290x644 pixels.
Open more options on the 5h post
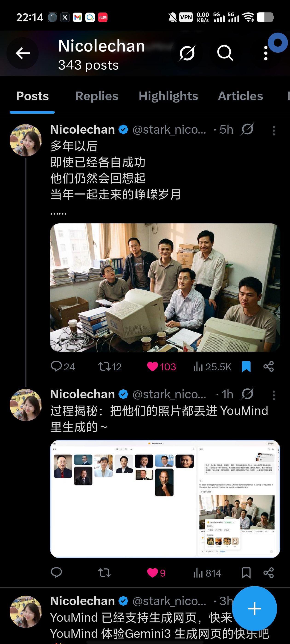[274, 130]
